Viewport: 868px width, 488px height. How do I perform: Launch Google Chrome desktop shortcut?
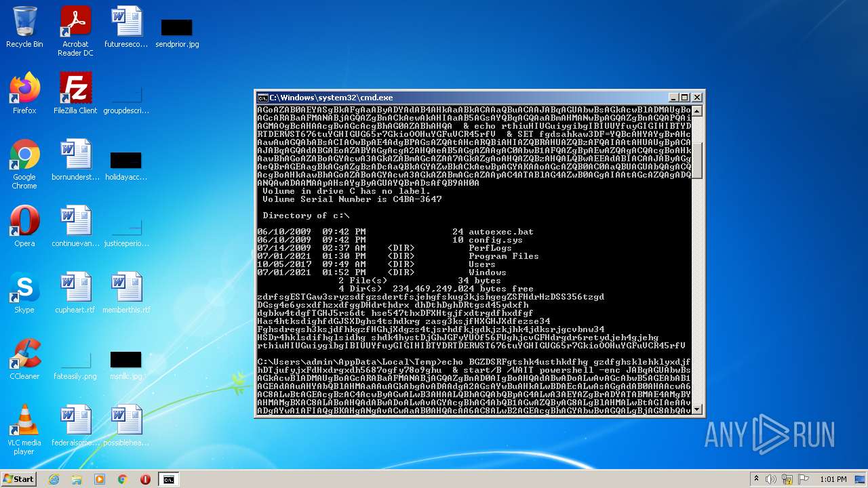click(x=24, y=165)
